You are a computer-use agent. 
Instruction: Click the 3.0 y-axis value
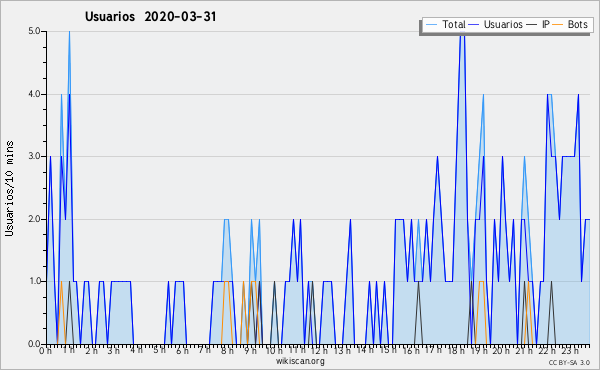tap(34, 156)
